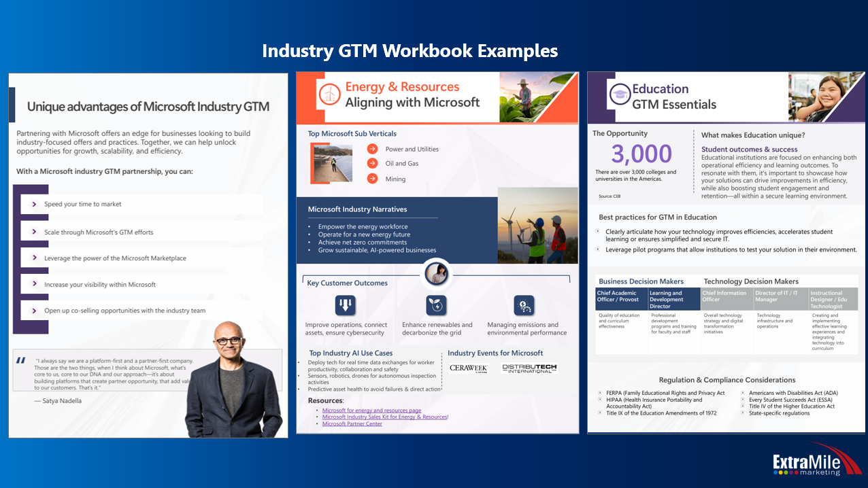Screen dimensions: 868x488
Task: Click the Empower the energy workforce bullet
Action: click(363, 226)
